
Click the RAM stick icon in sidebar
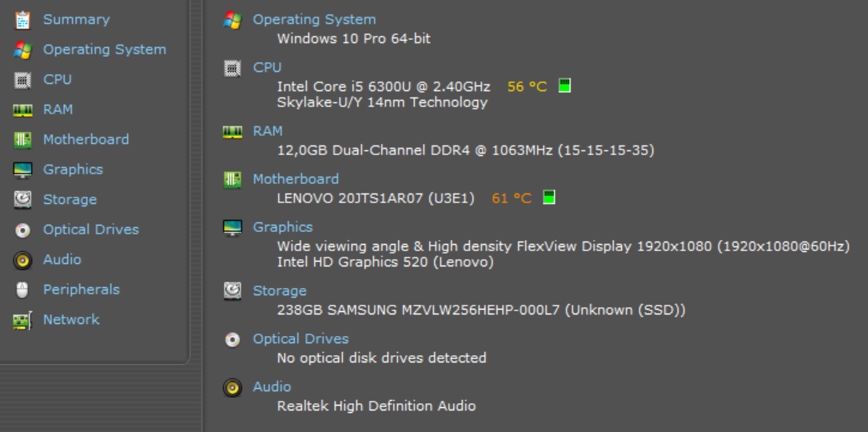tap(22, 110)
